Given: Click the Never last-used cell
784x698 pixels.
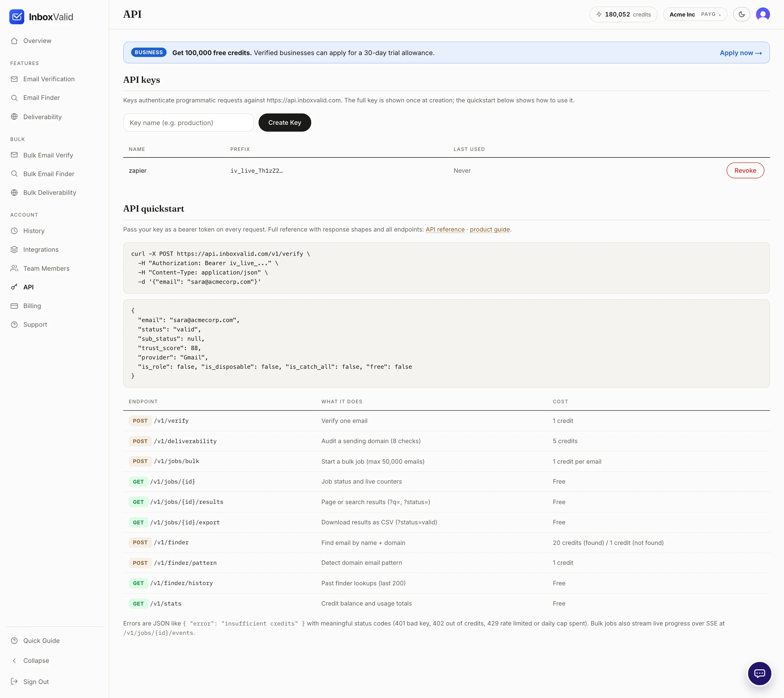Looking at the screenshot, I should pyautogui.click(x=462, y=171).
